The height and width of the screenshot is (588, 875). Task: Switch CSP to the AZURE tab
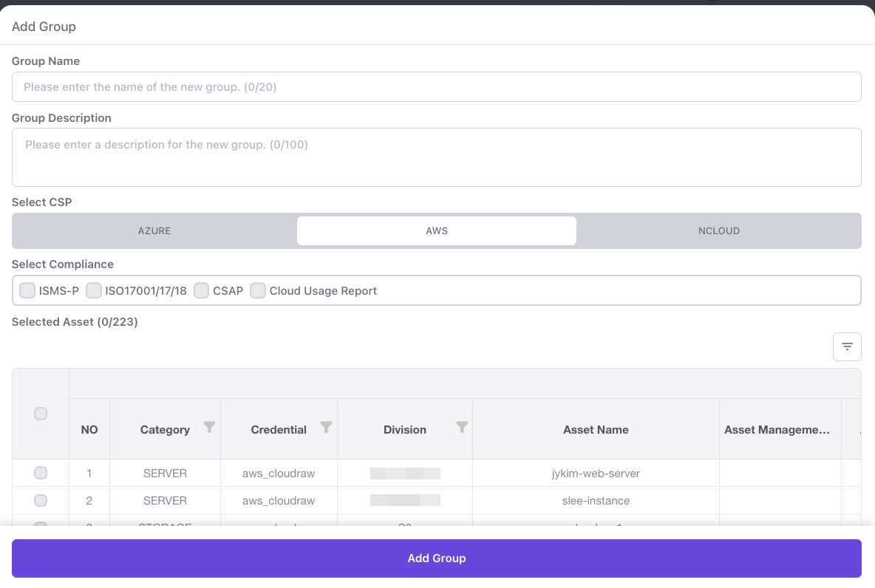(154, 230)
